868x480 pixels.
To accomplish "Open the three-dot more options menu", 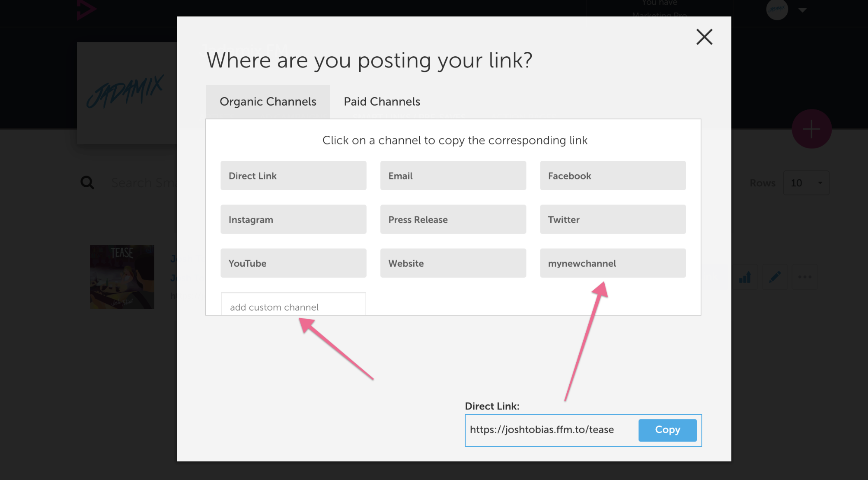I will tap(805, 277).
